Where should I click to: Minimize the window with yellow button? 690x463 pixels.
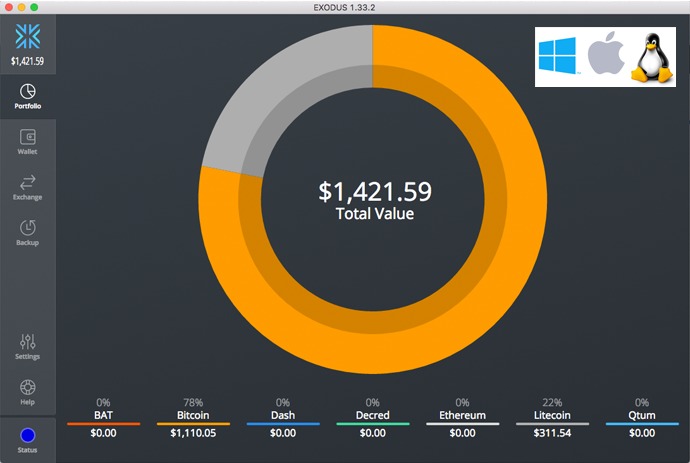pyautogui.click(x=22, y=7)
